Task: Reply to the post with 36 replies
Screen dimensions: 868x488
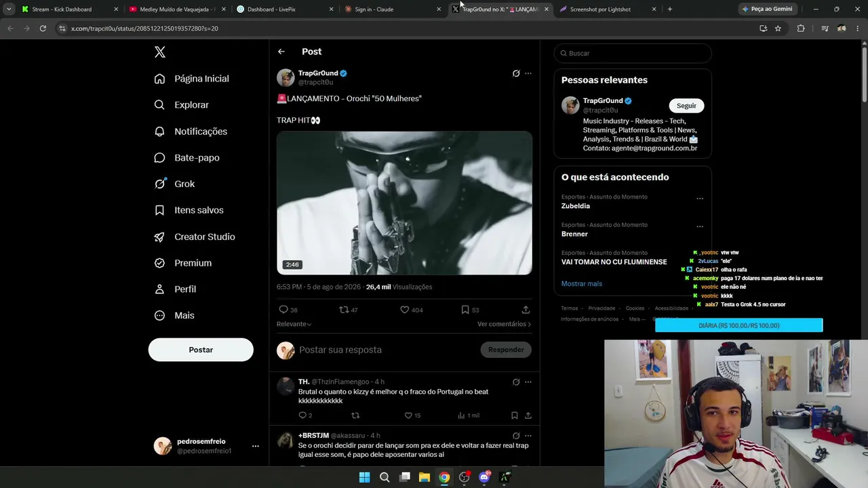Action: [288, 310]
